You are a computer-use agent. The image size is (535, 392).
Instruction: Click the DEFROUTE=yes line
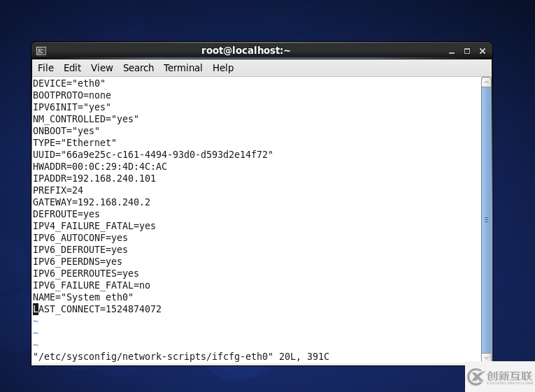[66, 214]
